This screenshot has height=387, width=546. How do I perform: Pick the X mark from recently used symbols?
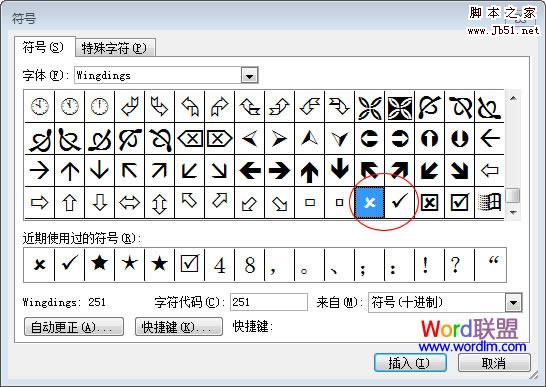pyautogui.click(x=39, y=264)
